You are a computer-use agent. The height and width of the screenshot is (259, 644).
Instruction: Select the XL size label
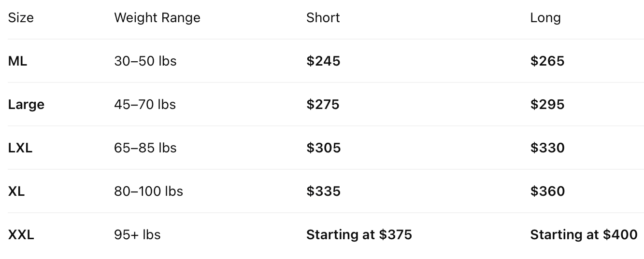pos(16,191)
